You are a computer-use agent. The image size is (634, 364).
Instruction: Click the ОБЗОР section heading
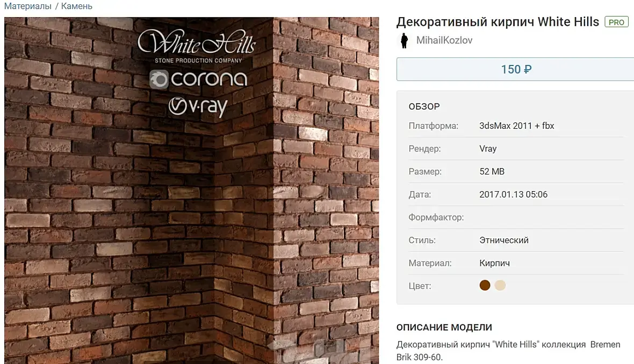pos(424,107)
